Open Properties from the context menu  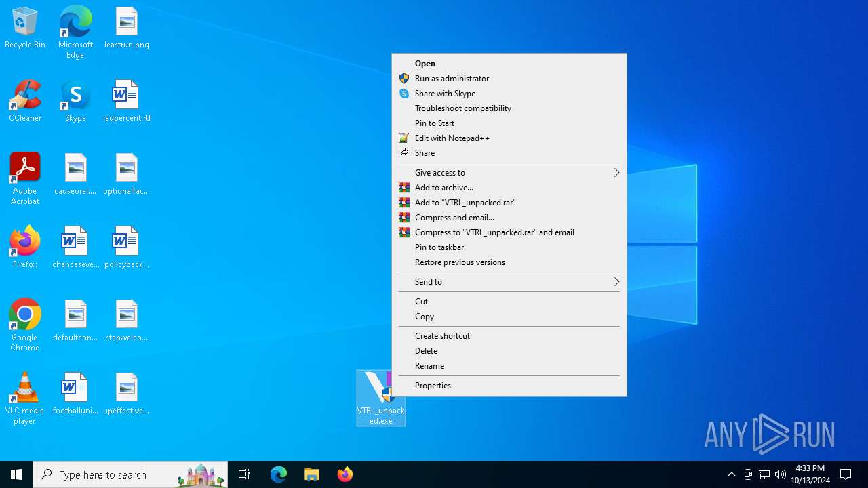[509, 386]
